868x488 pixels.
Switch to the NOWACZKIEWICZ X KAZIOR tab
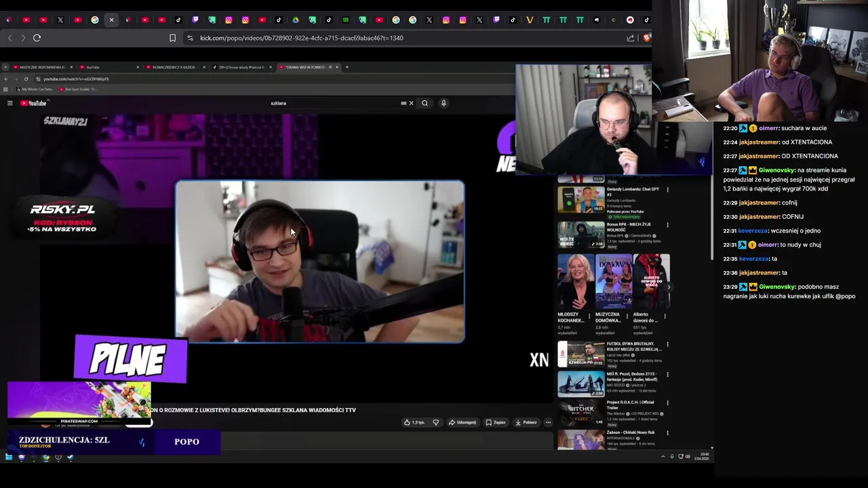point(174,67)
